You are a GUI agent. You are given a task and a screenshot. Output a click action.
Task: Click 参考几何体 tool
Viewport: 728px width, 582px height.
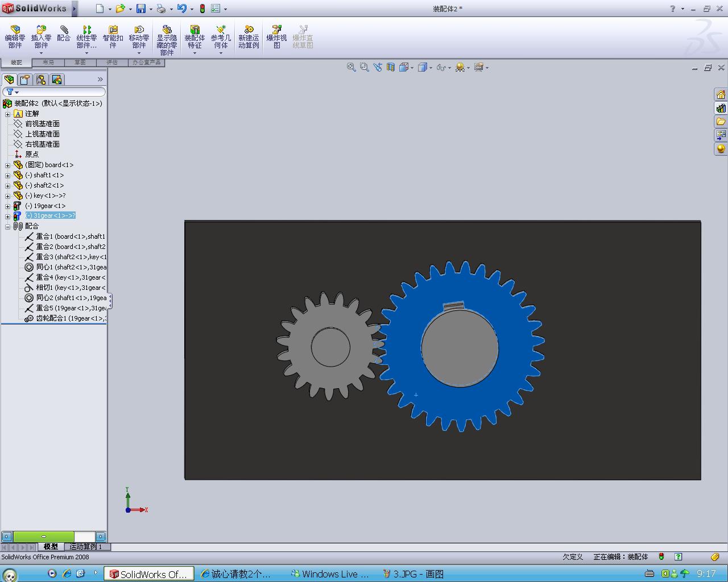pyautogui.click(x=221, y=37)
